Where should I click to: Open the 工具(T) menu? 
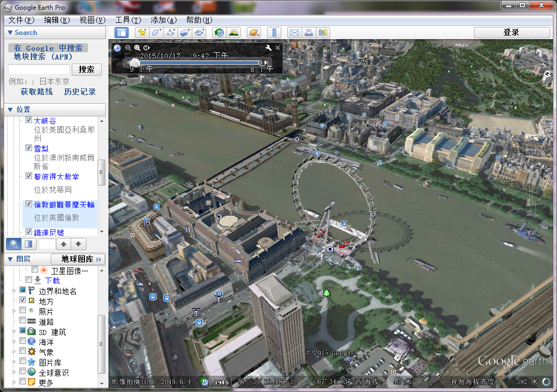pyautogui.click(x=128, y=20)
